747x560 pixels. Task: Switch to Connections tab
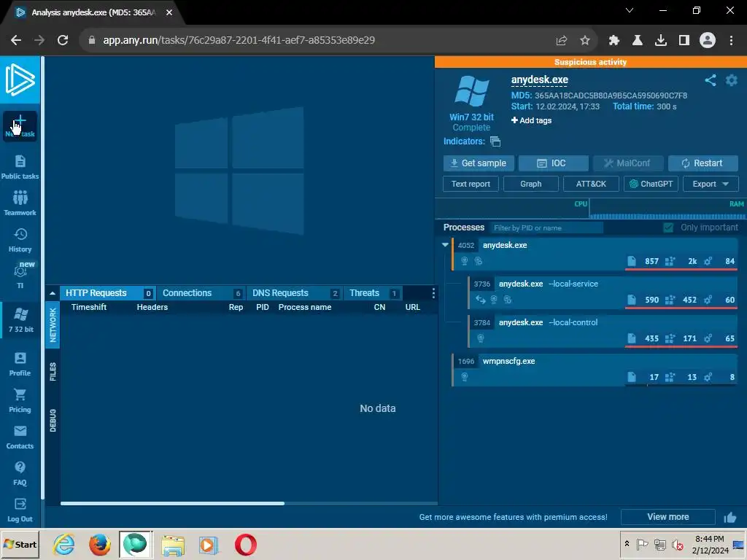202,293
